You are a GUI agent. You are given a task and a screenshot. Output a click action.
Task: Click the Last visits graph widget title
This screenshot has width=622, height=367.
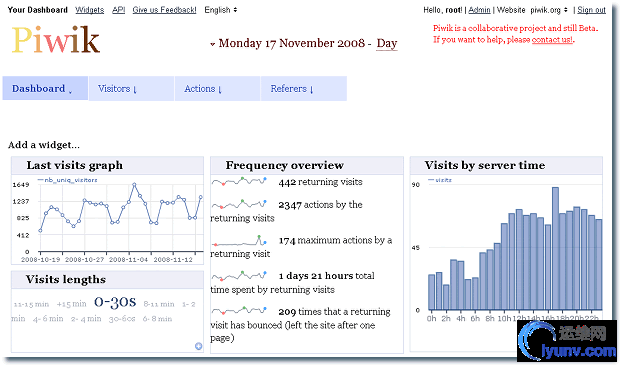[x=75, y=165]
